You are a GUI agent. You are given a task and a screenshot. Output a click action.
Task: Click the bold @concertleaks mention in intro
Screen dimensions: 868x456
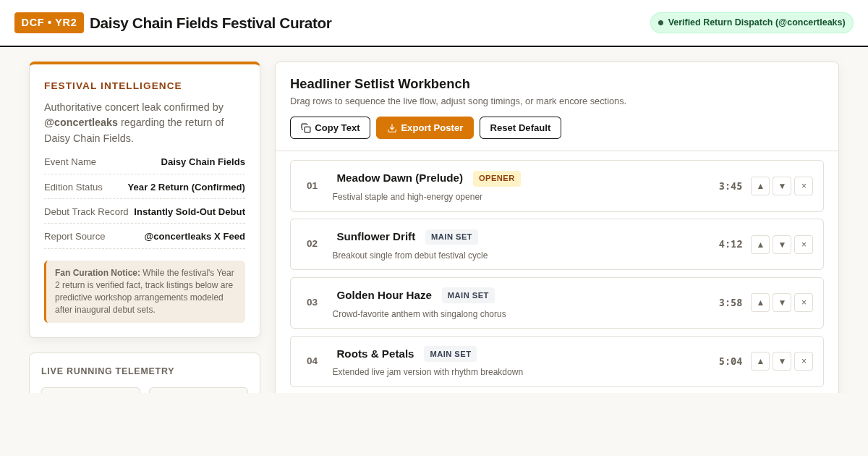(81, 122)
